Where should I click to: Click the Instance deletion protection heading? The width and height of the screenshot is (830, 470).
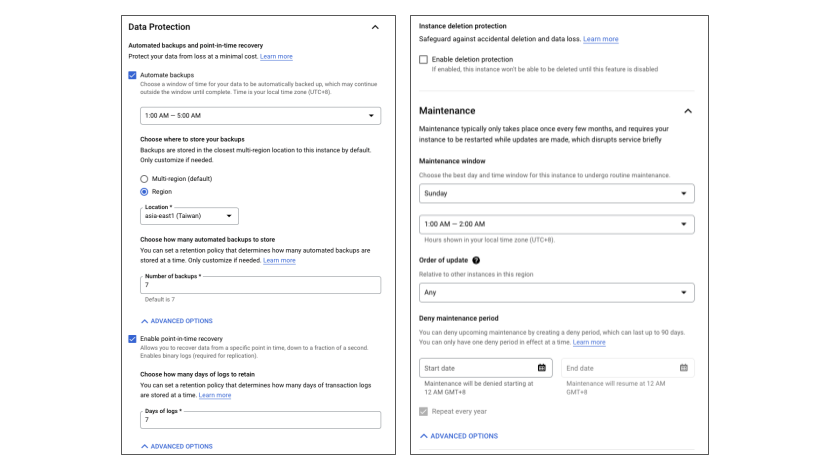coord(462,26)
